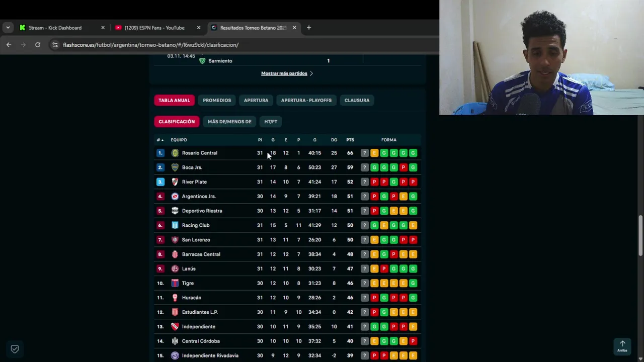This screenshot has height=362, width=644.
Task: Click the forward navigation arrow
Action: tap(23, 45)
